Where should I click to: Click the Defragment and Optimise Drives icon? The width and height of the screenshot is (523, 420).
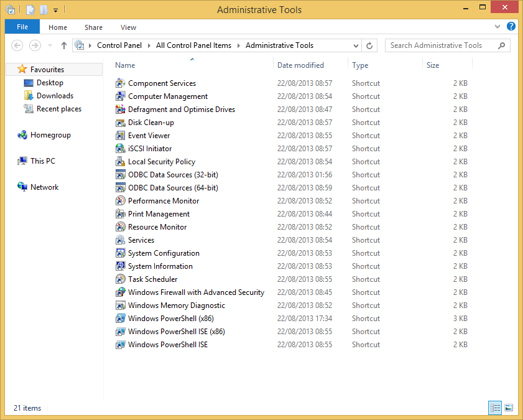(120, 110)
